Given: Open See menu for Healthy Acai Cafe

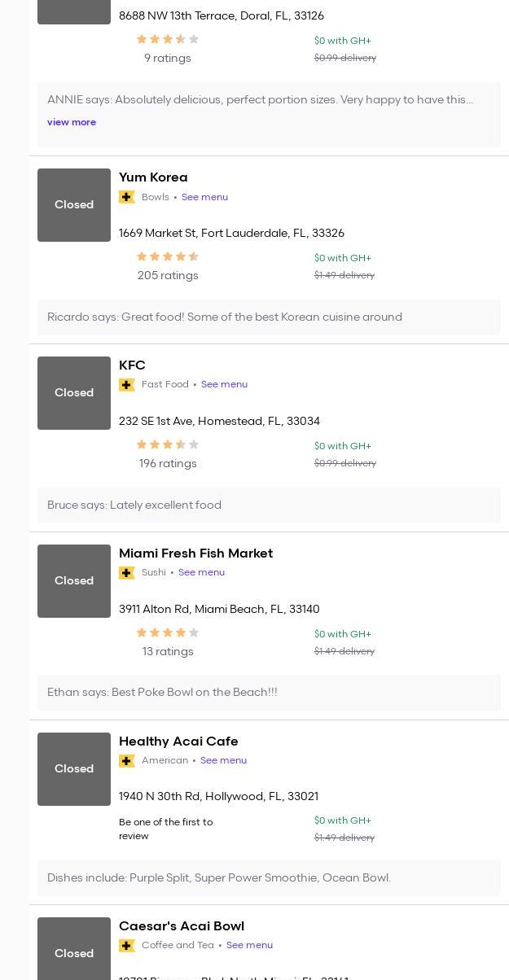Looking at the screenshot, I should (x=223, y=760).
